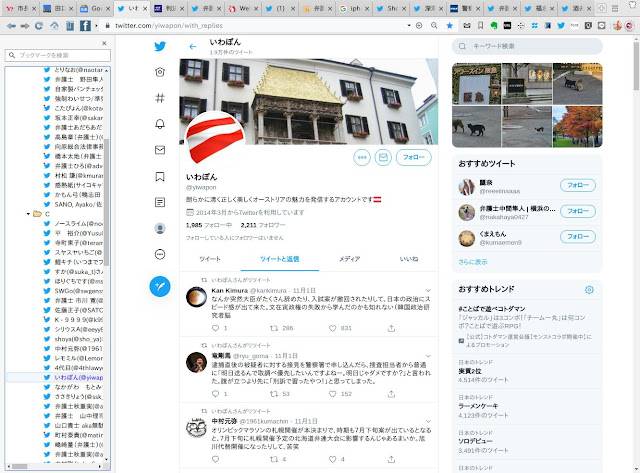
Task: Open the 竜剛馬 tweet dropdown chevron
Action: click(x=428, y=356)
